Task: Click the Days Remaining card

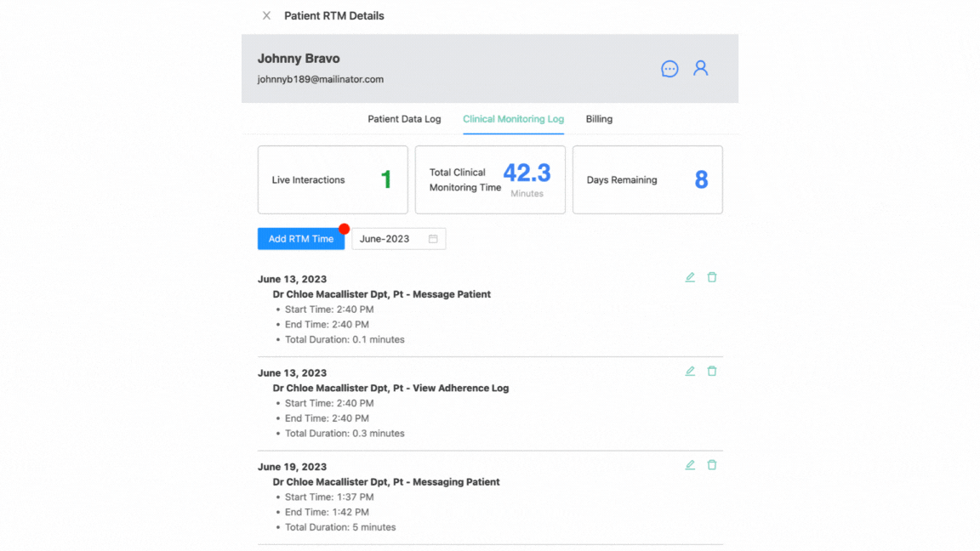Action: pos(647,179)
